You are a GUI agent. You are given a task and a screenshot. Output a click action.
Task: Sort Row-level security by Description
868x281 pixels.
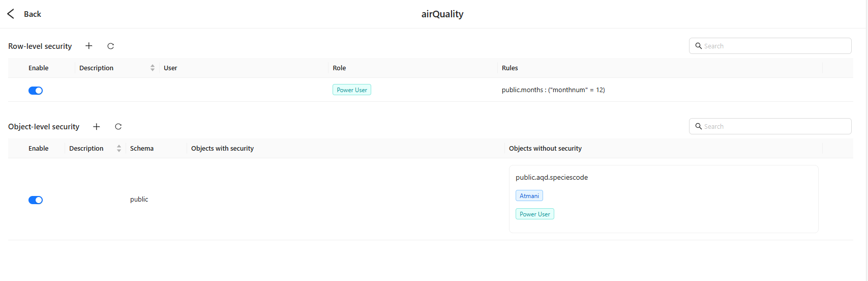point(153,68)
